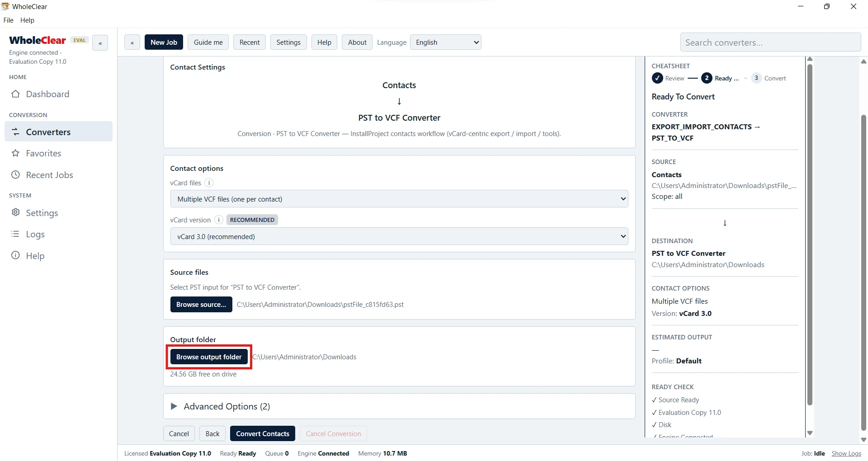The image size is (868, 461).
Task: Select Converters in sidebar
Action: [x=58, y=132]
